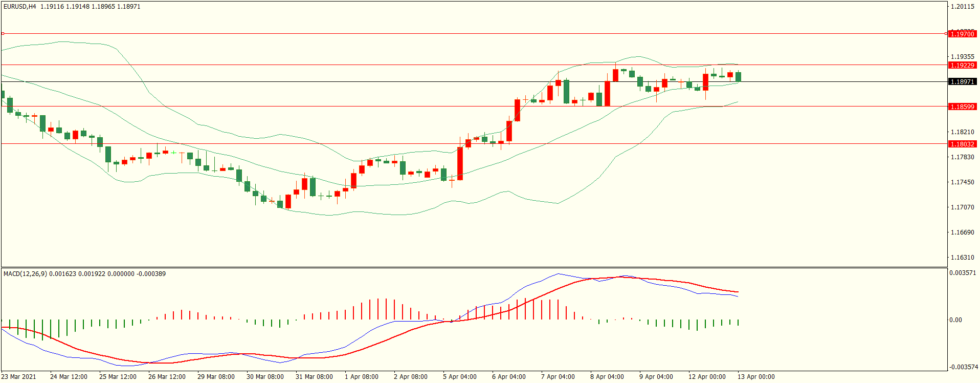The width and height of the screenshot is (980, 383).
Task: Select the -0.003574 MACD scale value
Action: (x=964, y=367)
